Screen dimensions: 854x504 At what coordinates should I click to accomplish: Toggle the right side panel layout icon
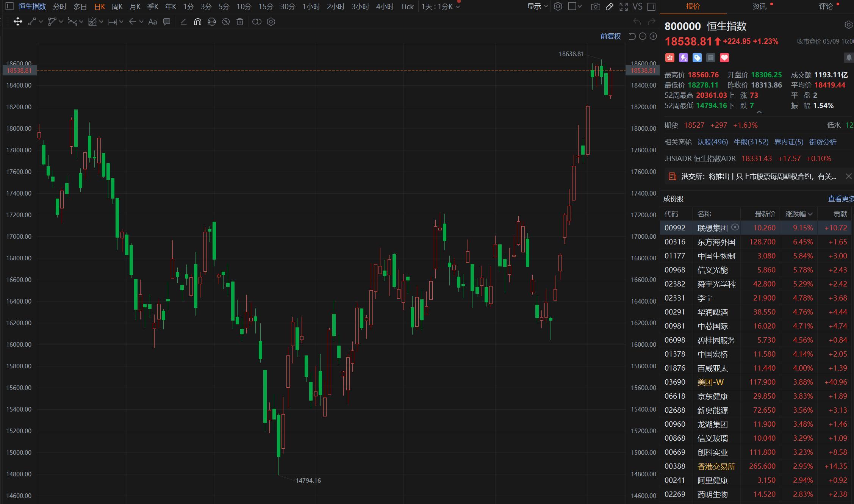point(652,6)
